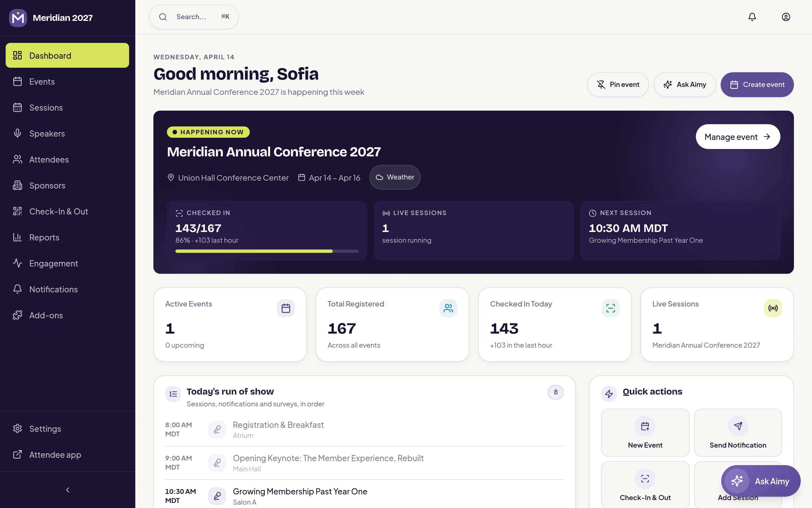Click the Attendee app external link icon

pyautogui.click(x=17, y=455)
